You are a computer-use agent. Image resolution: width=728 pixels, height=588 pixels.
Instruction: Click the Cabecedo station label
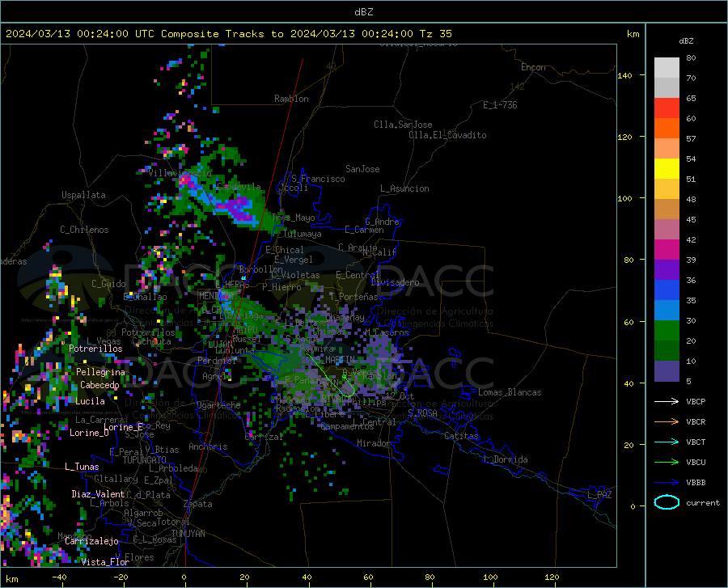tap(99, 385)
